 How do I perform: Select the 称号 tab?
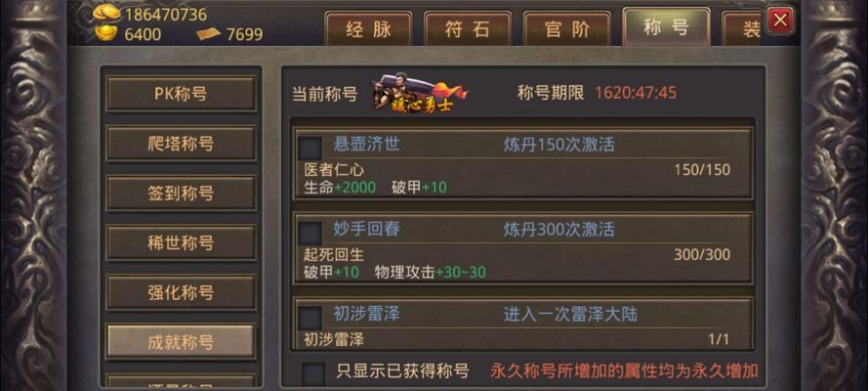click(667, 26)
